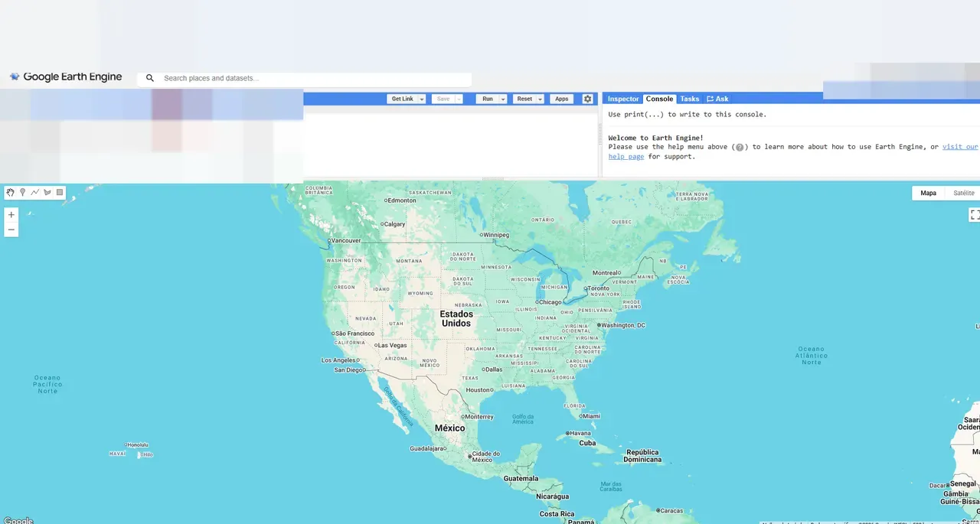This screenshot has height=524, width=980.
Task: Click the Los Angeles city label
Action: click(x=338, y=360)
